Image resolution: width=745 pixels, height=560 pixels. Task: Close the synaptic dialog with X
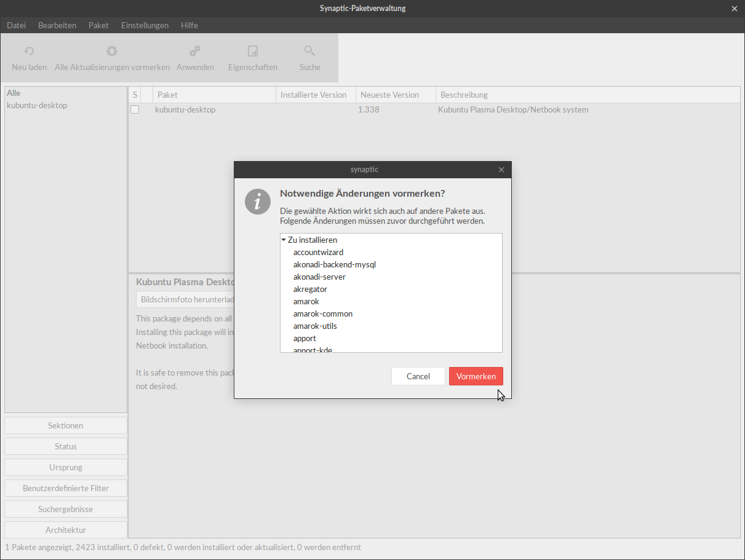[x=501, y=170]
